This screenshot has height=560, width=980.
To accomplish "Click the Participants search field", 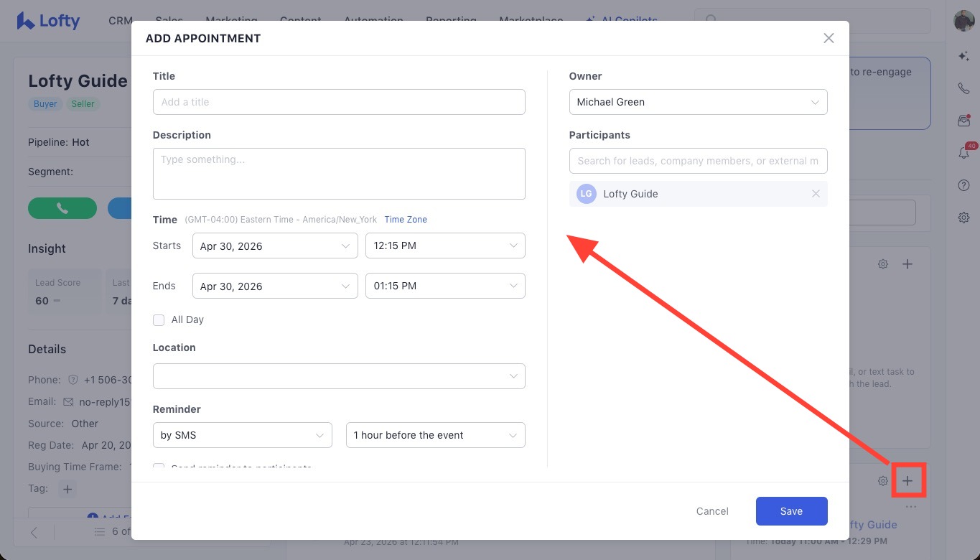I will click(x=699, y=161).
